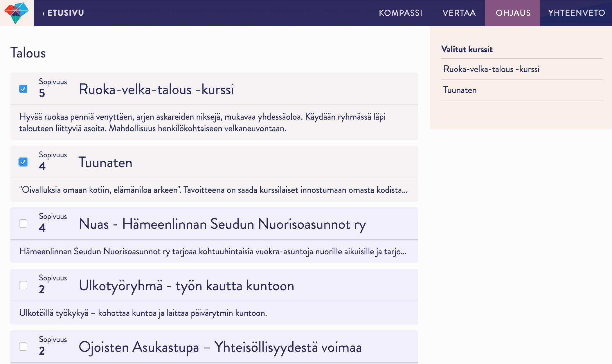612x364 pixels.
Task: Click the Ulkotyöryhmä description 'Ulkotöillä työkykyä'
Action: tap(143, 313)
